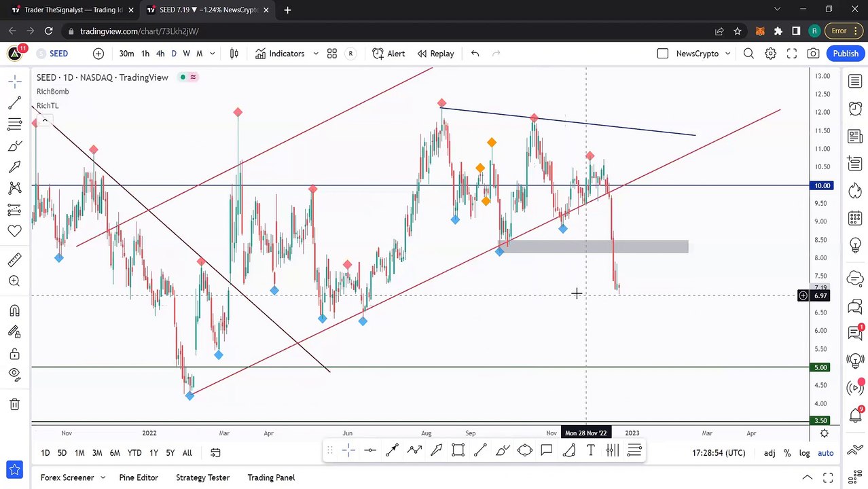868x489 pixels.
Task: Open the Trading Panel tab
Action: pyautogui.click(x=271, y=477)
